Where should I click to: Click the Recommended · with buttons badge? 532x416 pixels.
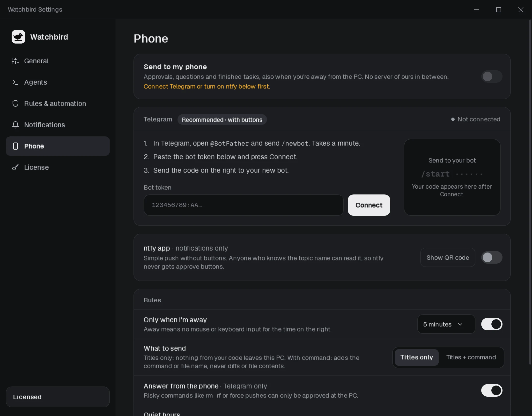[222, 120]
